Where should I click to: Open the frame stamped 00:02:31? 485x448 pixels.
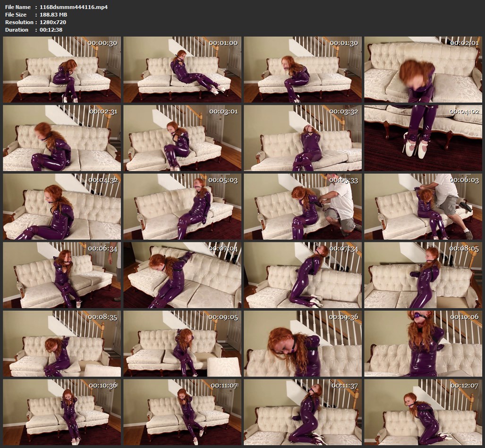coord(62,138)
